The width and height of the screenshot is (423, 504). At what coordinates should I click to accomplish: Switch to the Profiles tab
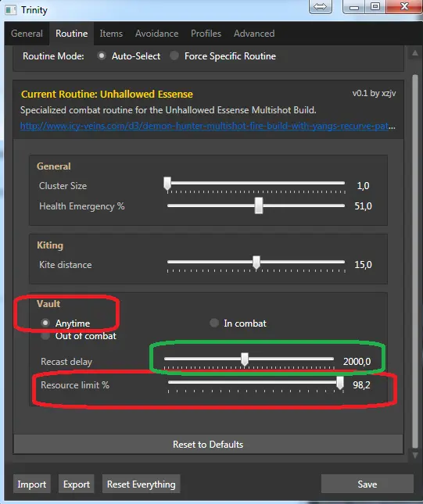(x=206, y=34)
